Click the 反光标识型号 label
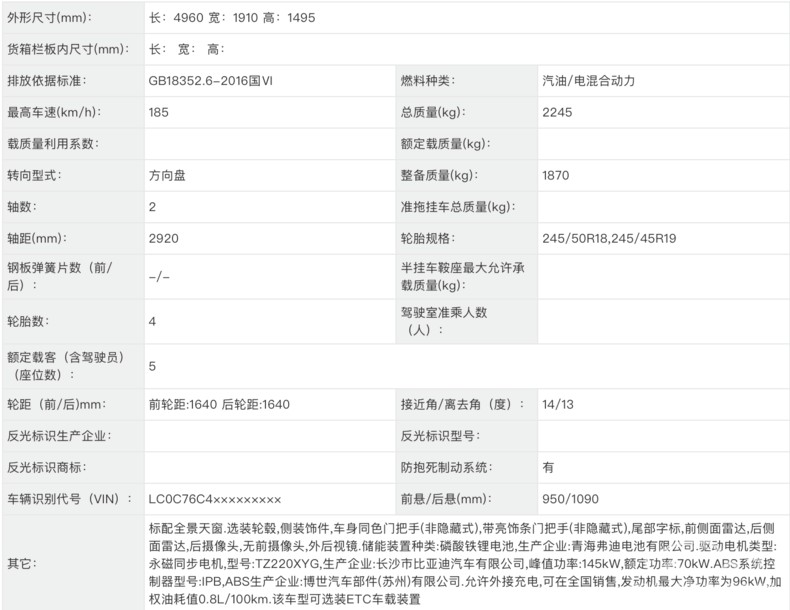Viewport: 790px width, 610px height. 440,436
